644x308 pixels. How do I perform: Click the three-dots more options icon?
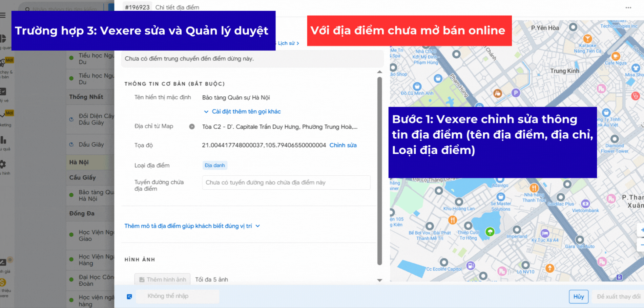[x=628, y=7]
